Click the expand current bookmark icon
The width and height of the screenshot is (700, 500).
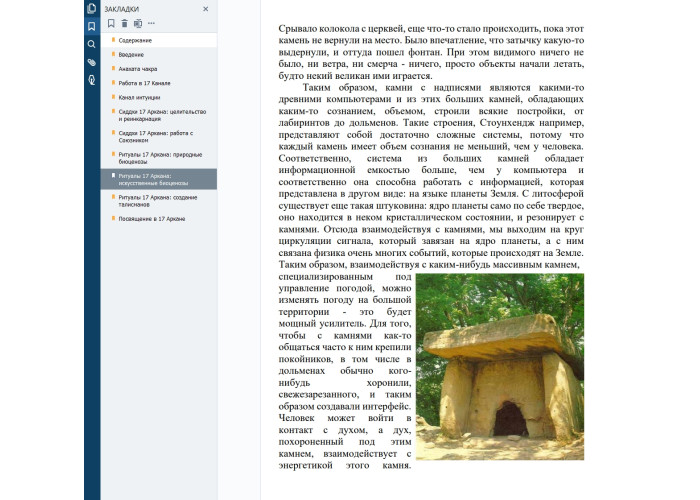click(137, 23)
